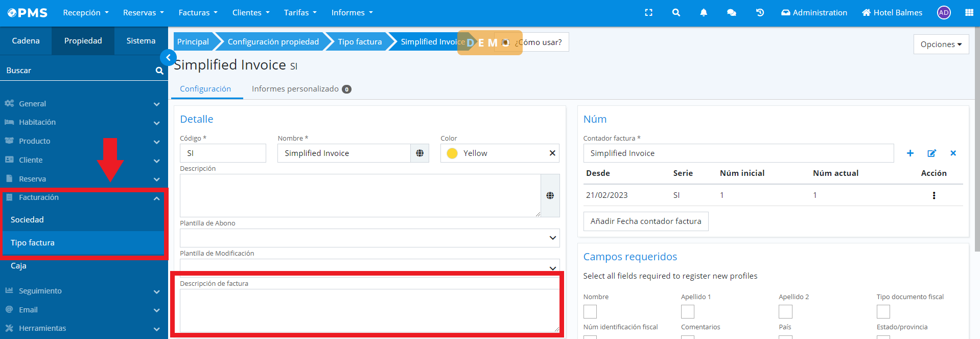Click the globe translation icon beside Nombre field
Screen dimensions: 980x339
pos(419,153)
